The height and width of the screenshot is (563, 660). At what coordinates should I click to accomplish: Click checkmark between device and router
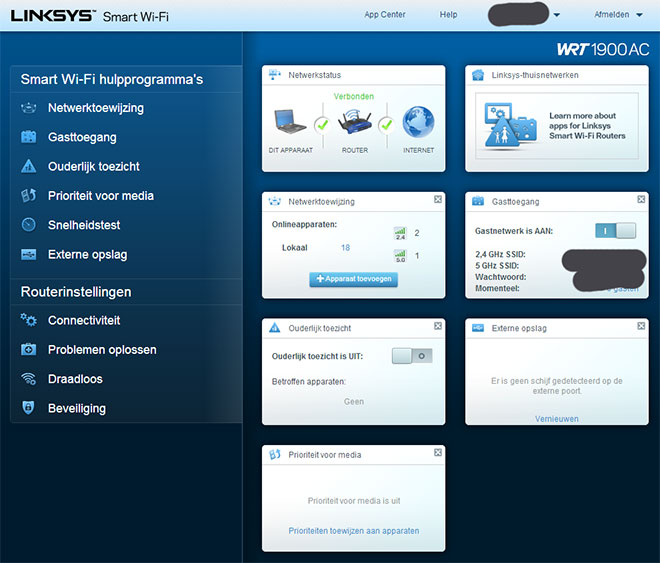322,125
